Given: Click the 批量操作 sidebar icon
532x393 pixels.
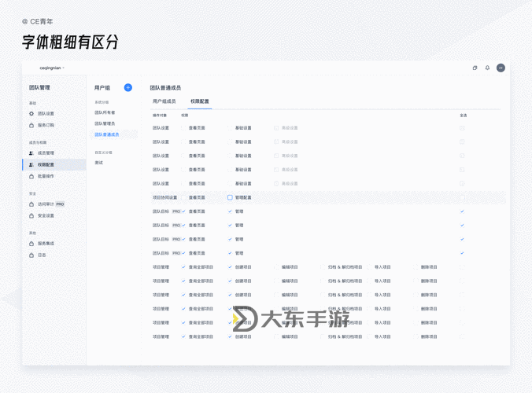Looking at the screenshot, I should (31, 176).
